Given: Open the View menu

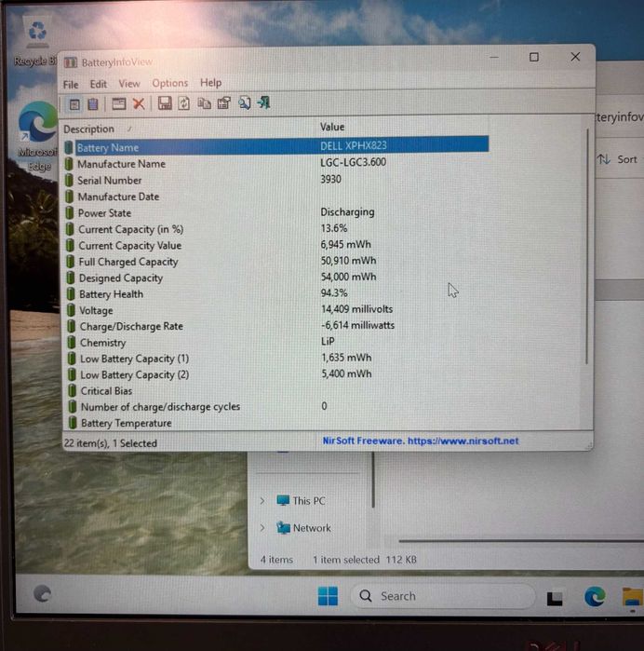Looking at the screenshot, I should (x=129, y=84).
